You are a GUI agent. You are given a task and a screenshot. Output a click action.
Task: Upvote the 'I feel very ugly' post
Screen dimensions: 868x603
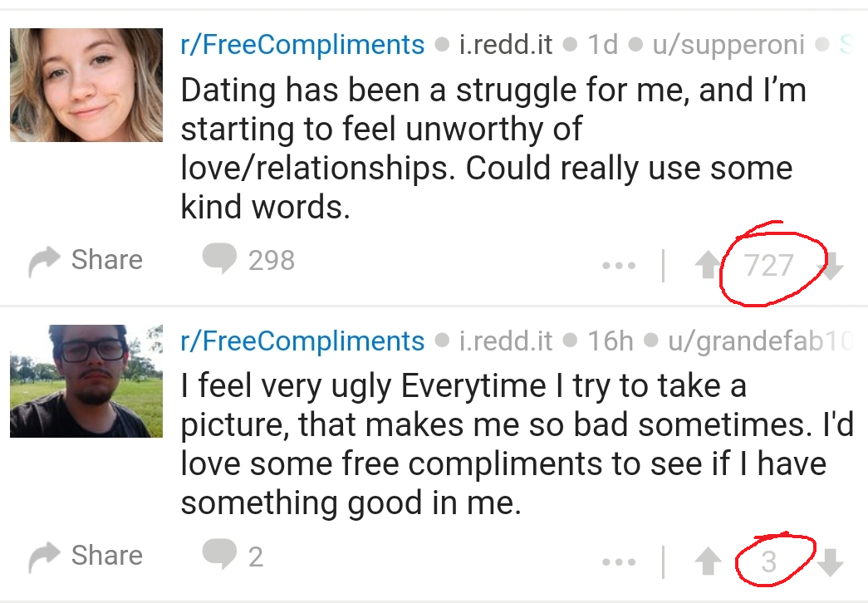click(707, 562)
